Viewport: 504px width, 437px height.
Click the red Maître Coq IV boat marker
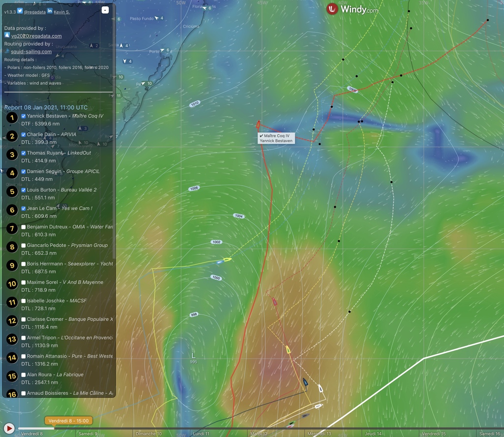click(x=258, y=125)
